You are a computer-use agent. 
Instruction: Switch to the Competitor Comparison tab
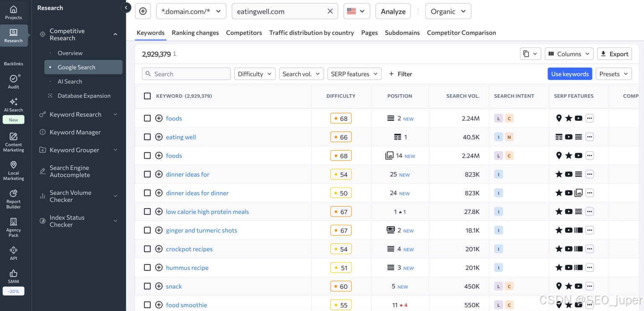point(461,33)
